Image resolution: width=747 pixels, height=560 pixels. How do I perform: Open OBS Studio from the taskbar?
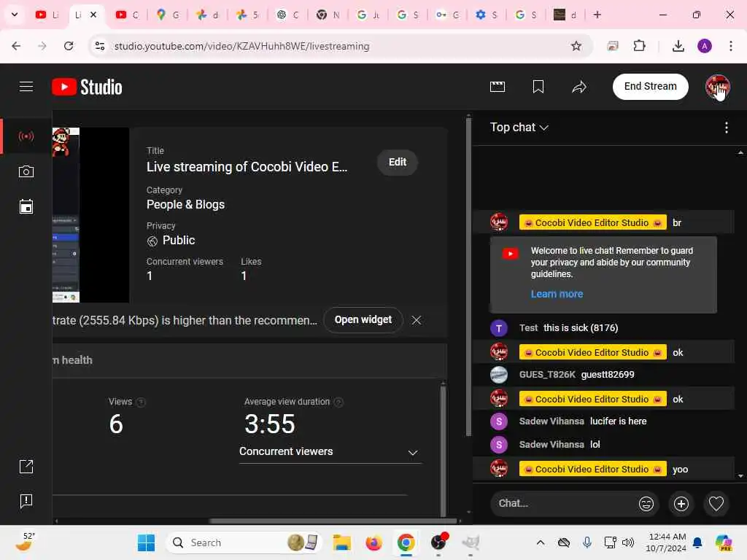coord(438,542)
